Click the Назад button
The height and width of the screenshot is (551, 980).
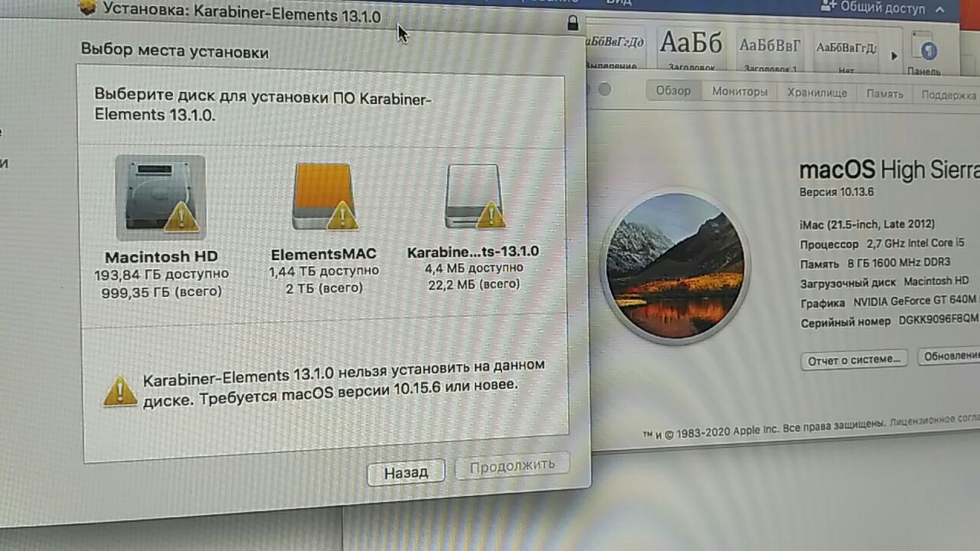[406, 472]
